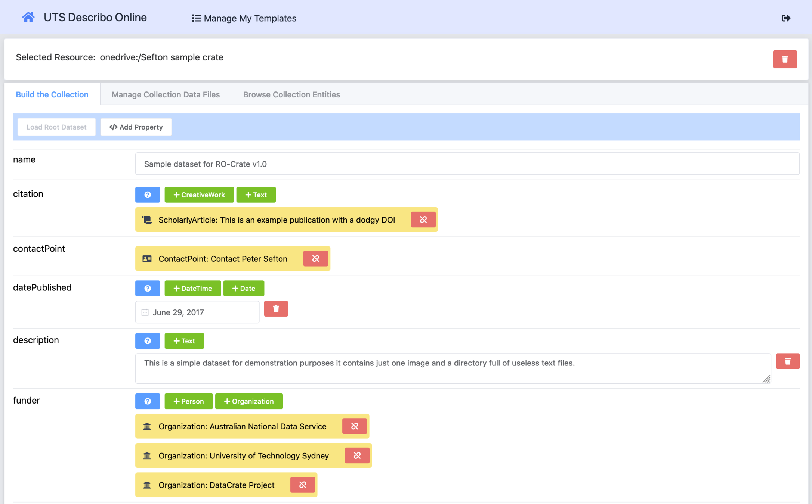Image resolution: width=812 pixels, height=504 pixels.
Task: Open Browse Collection Entities tab
Action: coord(291,94)
